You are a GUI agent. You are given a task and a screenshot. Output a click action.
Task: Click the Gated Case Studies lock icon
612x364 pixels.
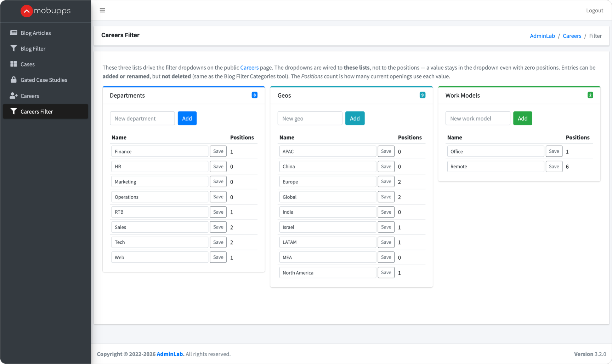click(13, 80)
